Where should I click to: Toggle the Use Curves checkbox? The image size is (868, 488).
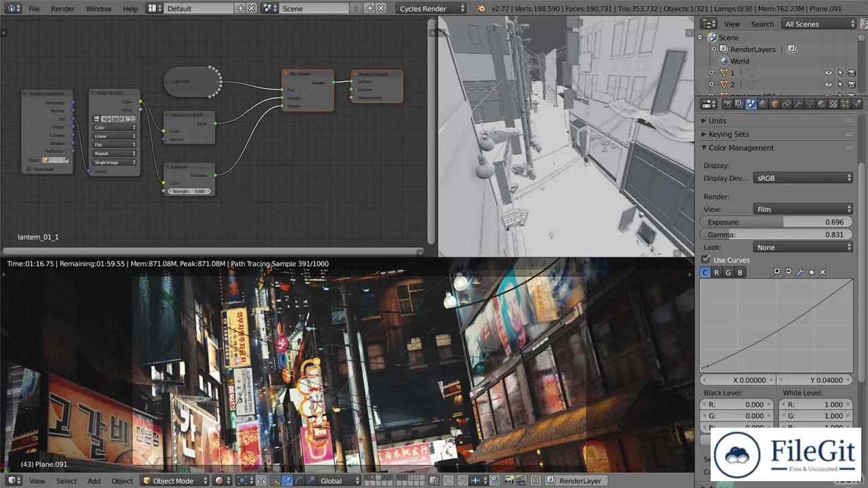point(706,260)
